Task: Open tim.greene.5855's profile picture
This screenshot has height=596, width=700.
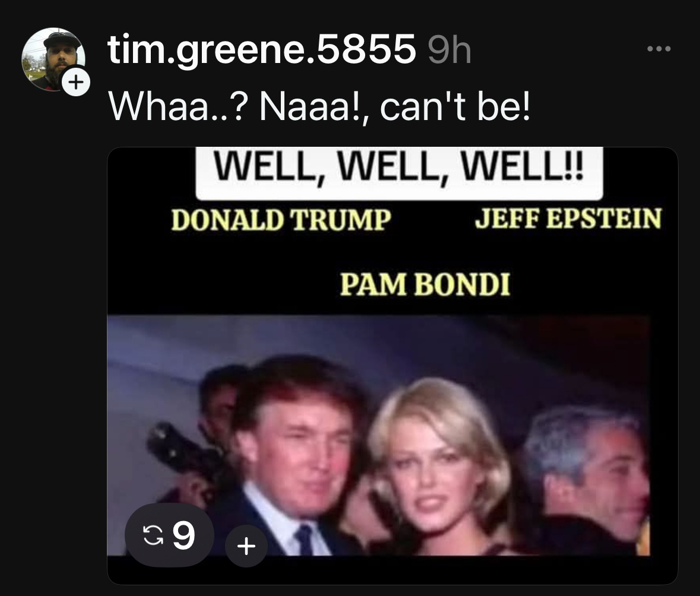Action: [53, 59]
